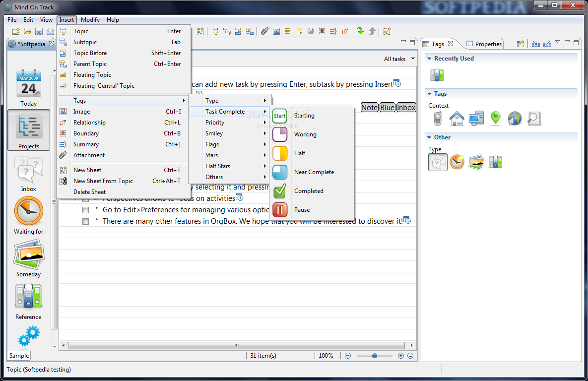Click the Open folder toolbar icon

tap(27, 31)
